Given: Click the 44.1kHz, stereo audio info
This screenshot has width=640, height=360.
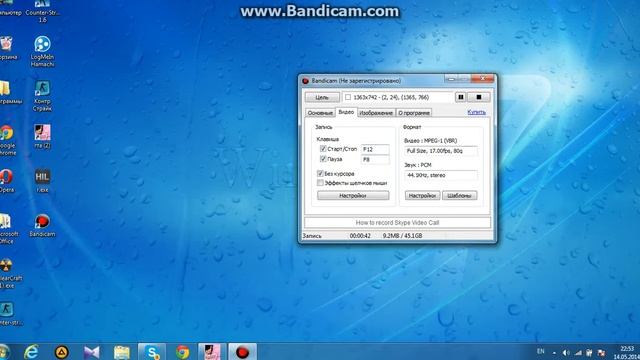Looking at the screenshot, I should tap(441, 175).
